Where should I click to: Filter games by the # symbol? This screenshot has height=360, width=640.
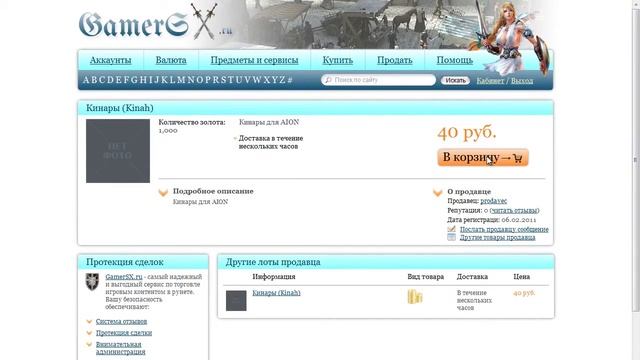(x=290, y=80)
